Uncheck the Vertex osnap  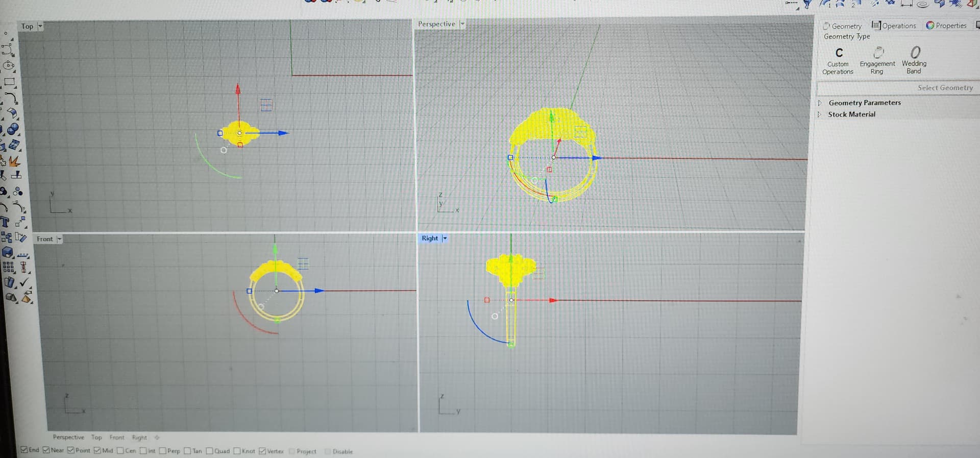[x=262, y=451]
